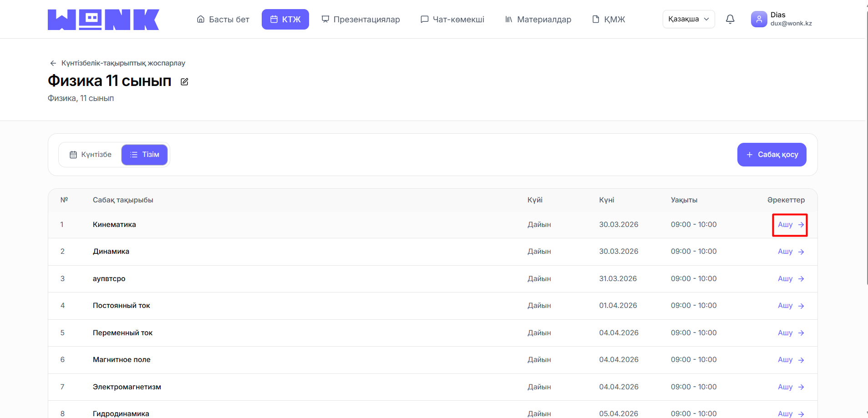Open the Презентациялар section
The width and height of the screenshot is (868, 418).
pyautogui.click(x=360, y=20)
